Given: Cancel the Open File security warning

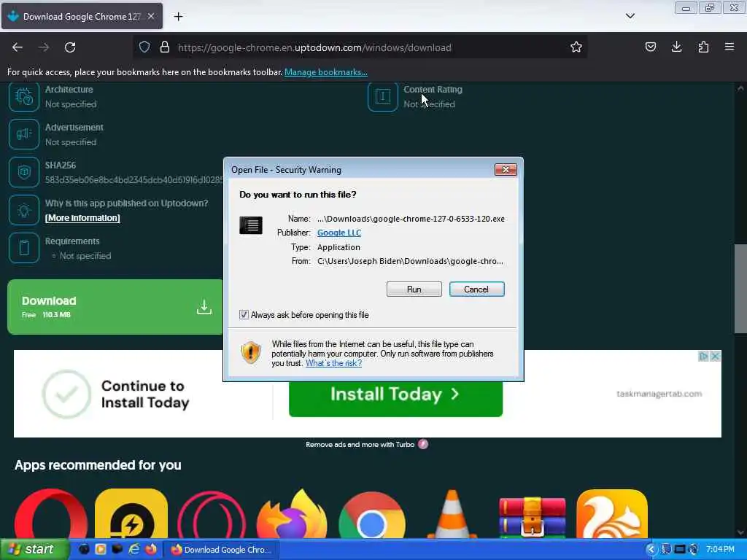Looking at the screenshot, I should (476, 289).
